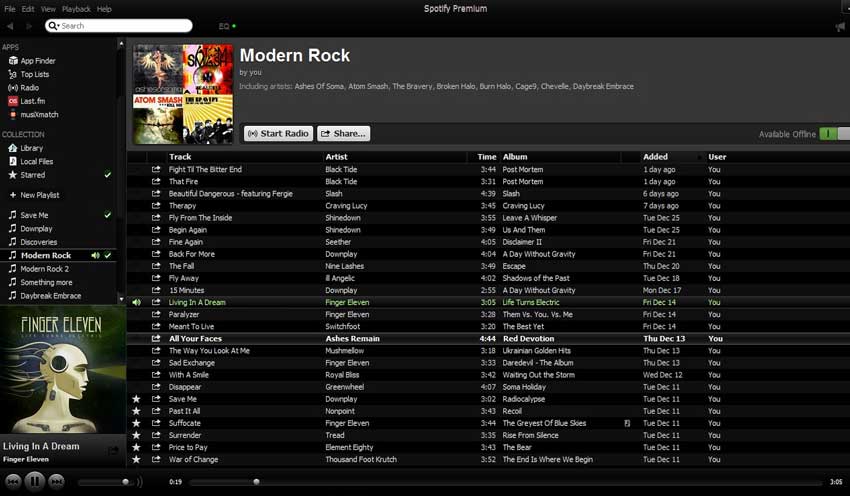Click Finger Eleven now-playing album art

63,370
